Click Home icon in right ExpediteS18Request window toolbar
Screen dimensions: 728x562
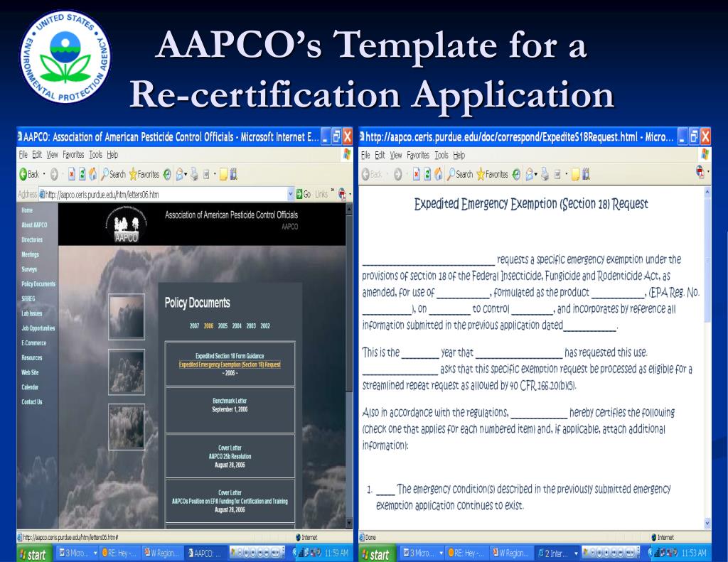point(438,175)
